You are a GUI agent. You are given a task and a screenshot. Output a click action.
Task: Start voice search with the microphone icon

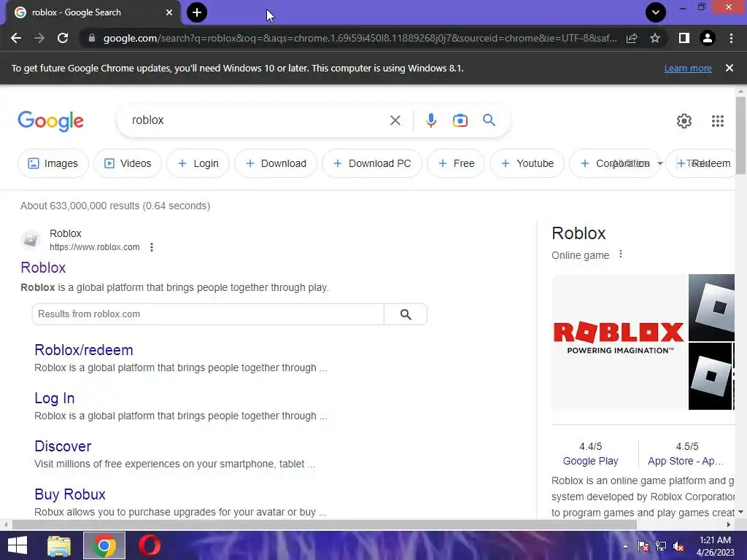click(x=431, y=120)
